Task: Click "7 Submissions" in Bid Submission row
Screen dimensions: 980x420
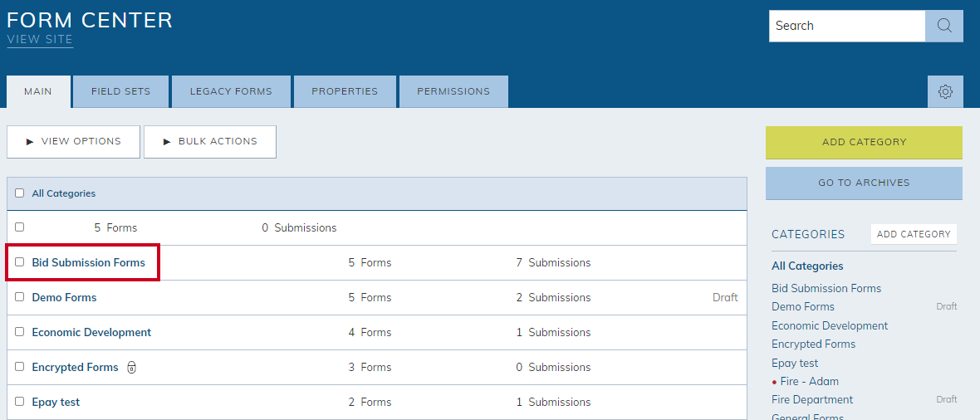Action: (553, 262)
